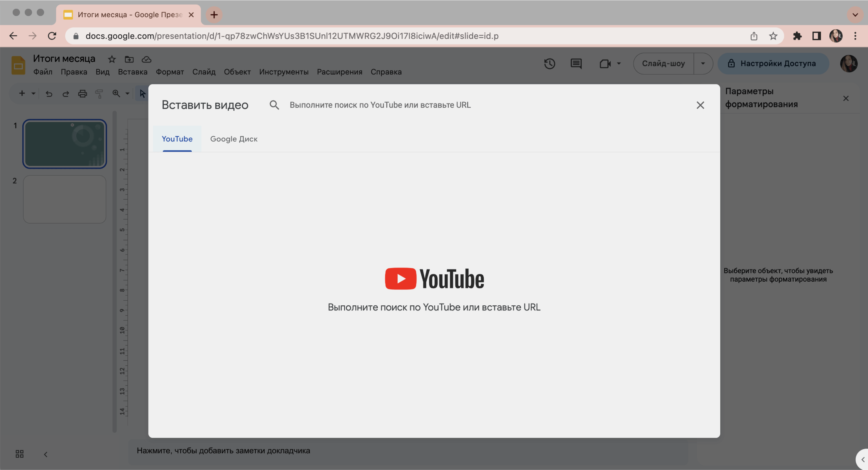This screenshot has height=470, width=868.
Task: Toggle the cursor/select tool
Action: click(x=142, y=92)
